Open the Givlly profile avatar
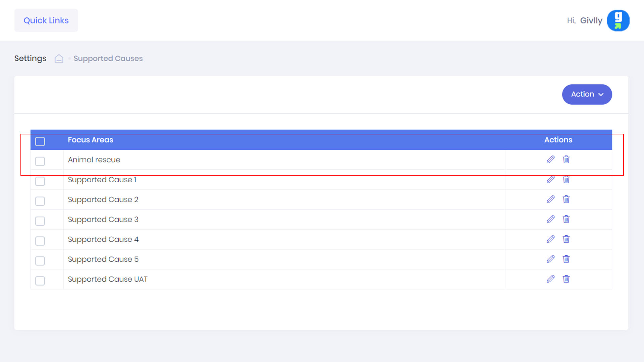Image resolution: width=644 pixels, height=362 pixels. click(x=618, y=20)
